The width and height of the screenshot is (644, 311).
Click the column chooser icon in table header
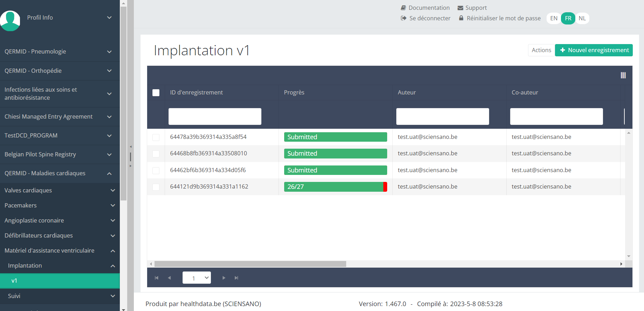point(623,75)
